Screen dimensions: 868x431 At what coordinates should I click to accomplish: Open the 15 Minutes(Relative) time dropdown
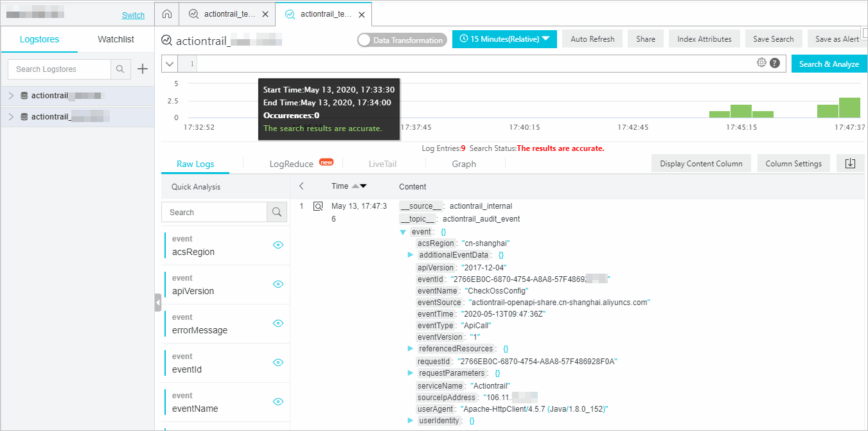point(505,39)
